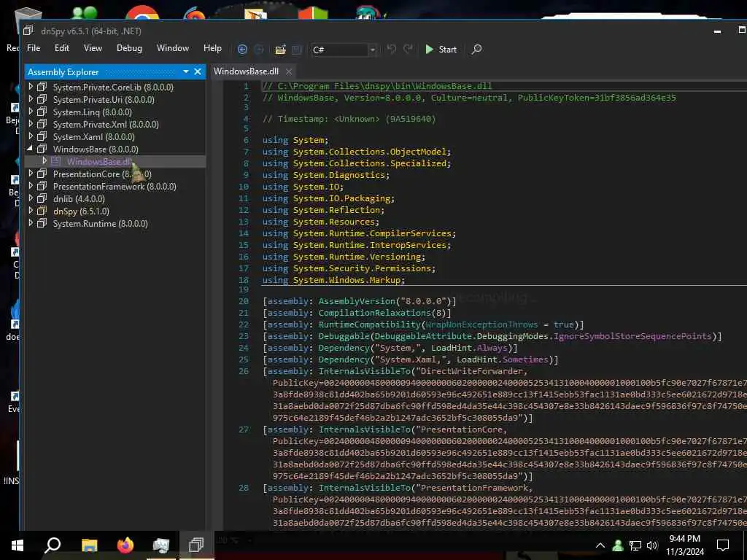Expand the dnSpy (6.5.1.0) node
Screen dimensions: 747x560
pos(31,211)
